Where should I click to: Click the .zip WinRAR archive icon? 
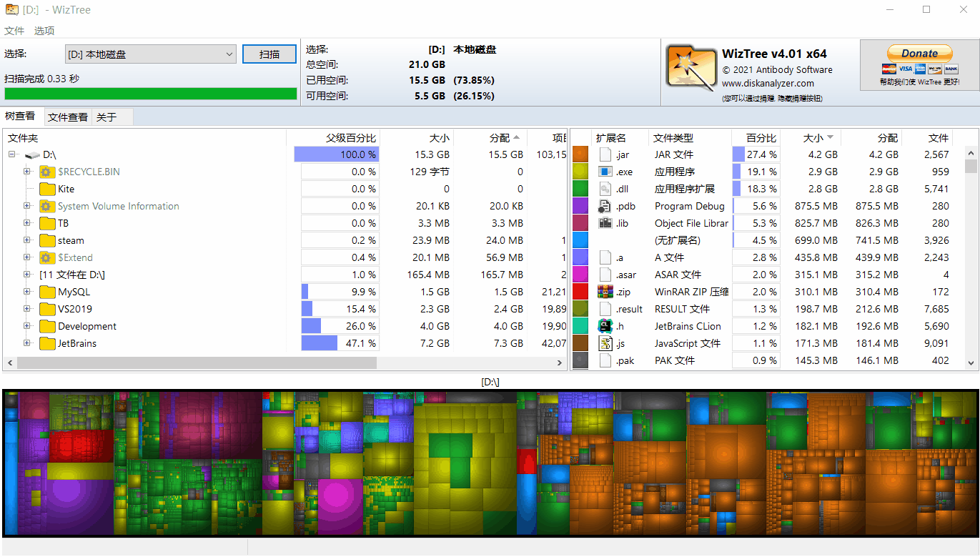605,292
